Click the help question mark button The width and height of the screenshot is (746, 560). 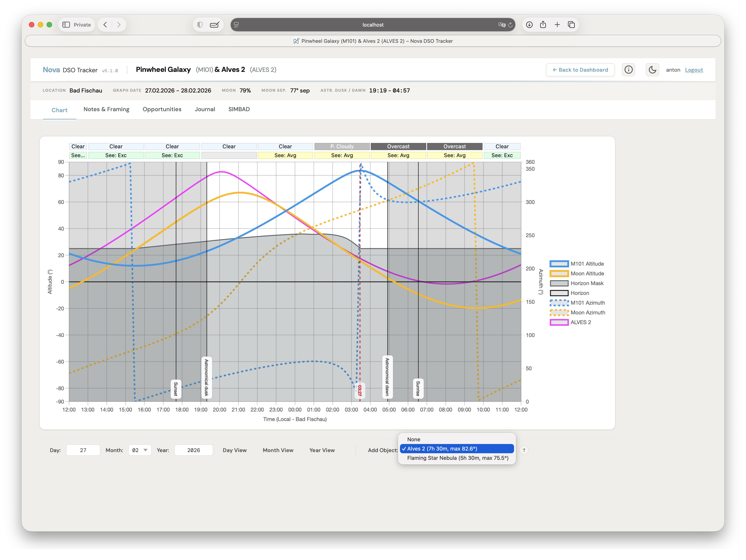[x=524, y=450]
